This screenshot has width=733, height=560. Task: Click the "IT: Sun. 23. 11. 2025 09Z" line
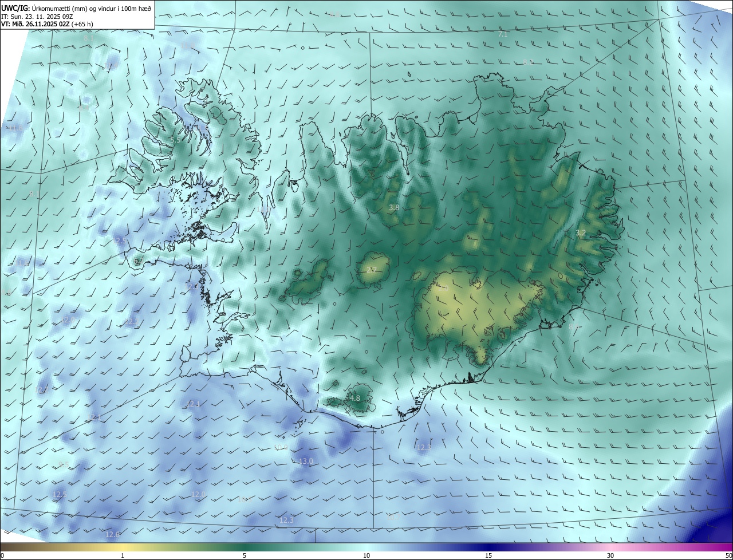(37, 17)
